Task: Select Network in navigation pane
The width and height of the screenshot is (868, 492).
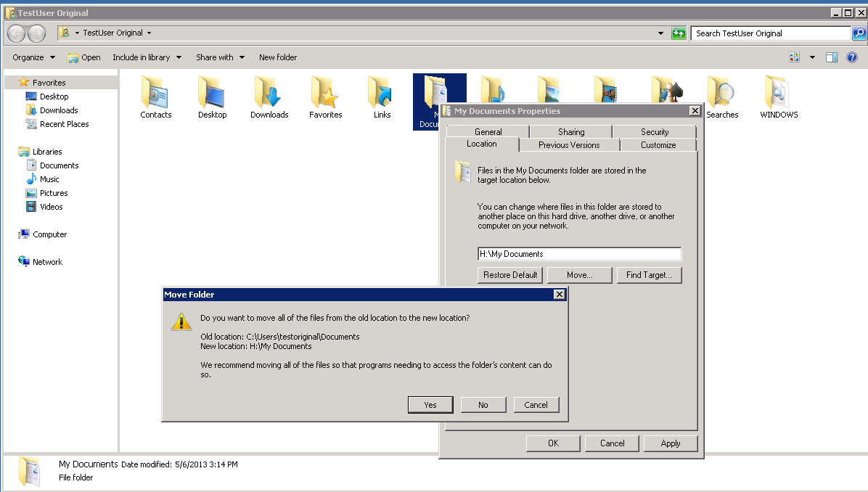Action: (x=47, y=262)
